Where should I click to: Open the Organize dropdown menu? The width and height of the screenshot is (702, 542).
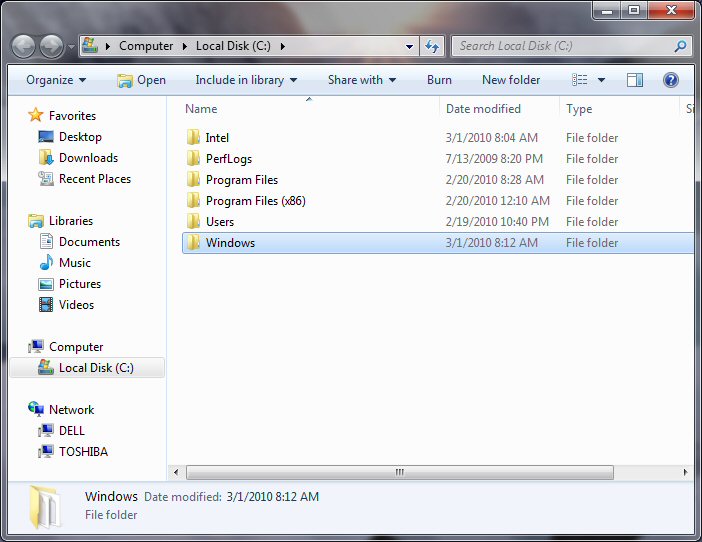click(56, 80)
